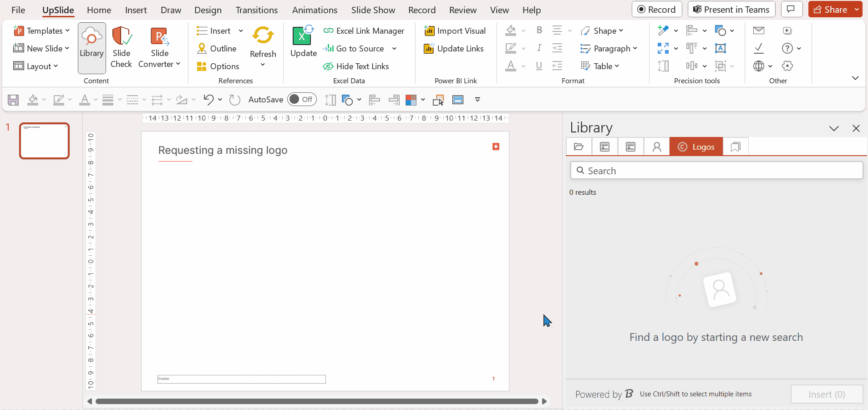This screenshot has height=410, width=868.
Task: Click the horizontal scrollbar below the slide
Action: tap(317, 401)
